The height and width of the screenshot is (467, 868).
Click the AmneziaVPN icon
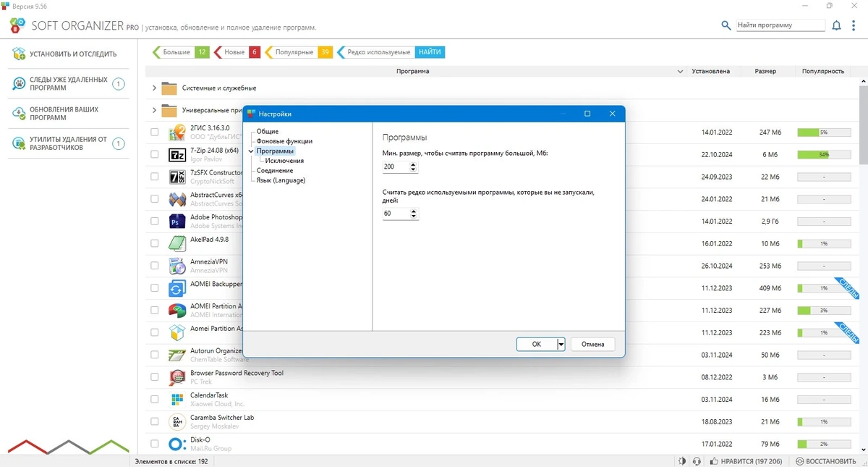click(x=177, y=266)
